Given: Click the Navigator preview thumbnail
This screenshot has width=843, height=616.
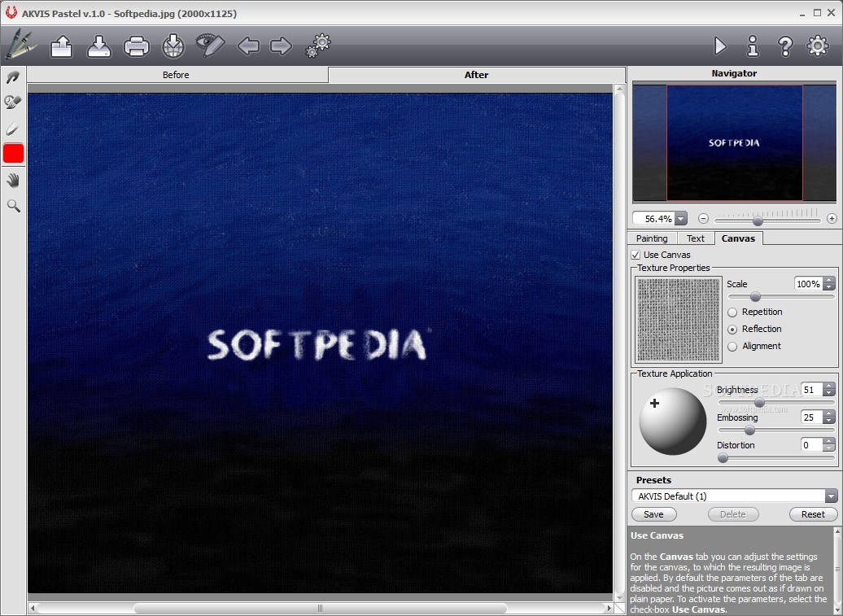Looking at the screenshot, I should point(735,143).
